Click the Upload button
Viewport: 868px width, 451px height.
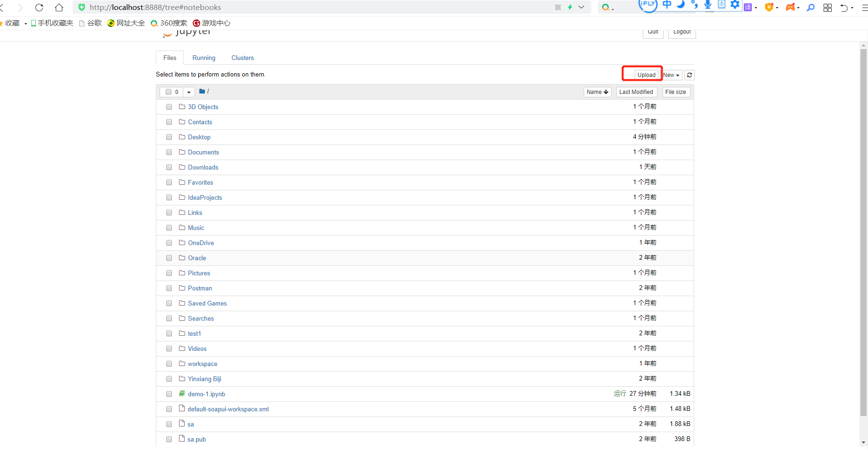[646, 75]
